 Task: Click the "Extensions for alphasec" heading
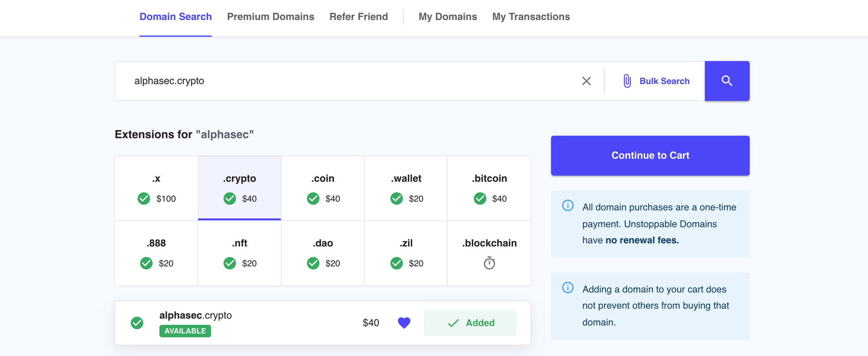pyautogui.click(x=184, y=134)
